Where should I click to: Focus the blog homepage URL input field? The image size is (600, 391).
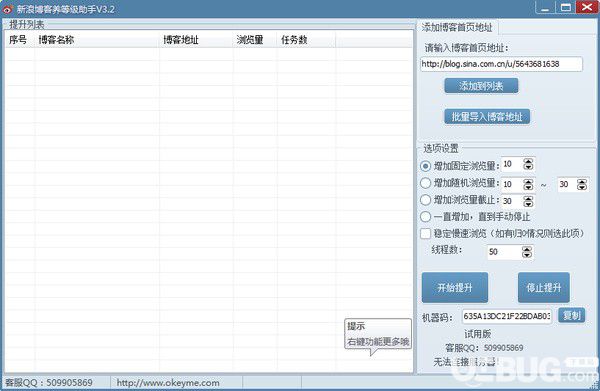501,64
